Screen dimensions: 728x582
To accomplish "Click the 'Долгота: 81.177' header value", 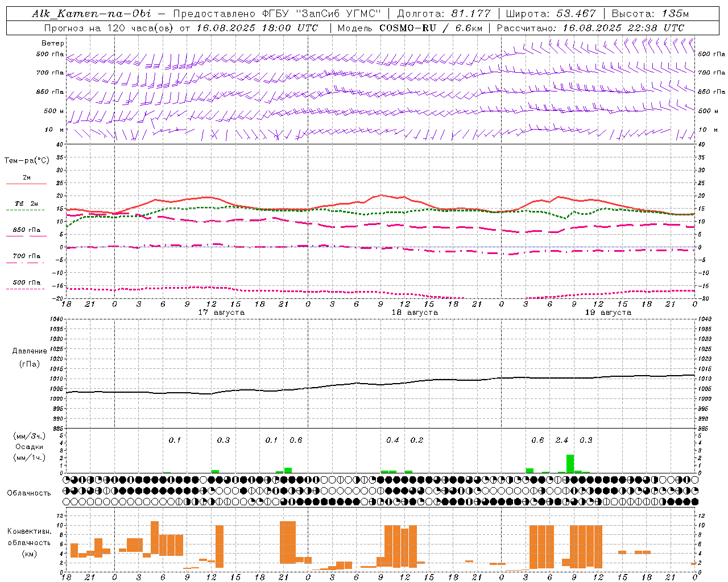I will click(x=444, y=14).
